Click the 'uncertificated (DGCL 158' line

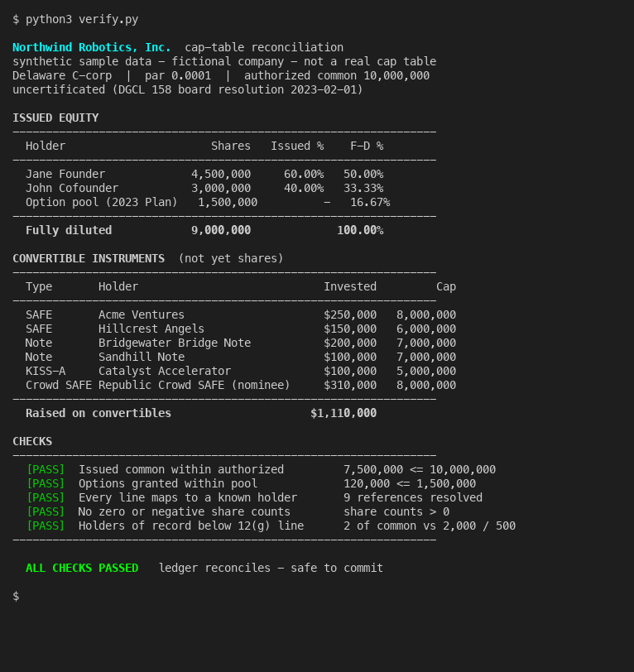pos(188,89)
